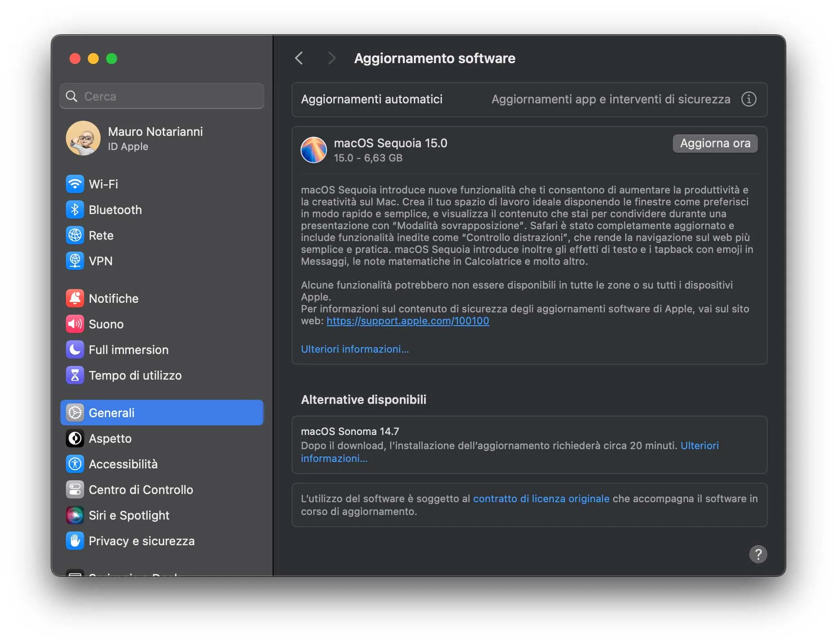
Task: Click the Aspetto icon in sidebar
Action: [75, 438]
